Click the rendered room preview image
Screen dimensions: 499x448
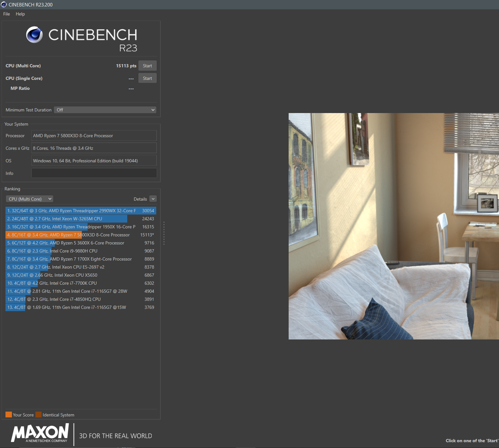click(394, 226)
